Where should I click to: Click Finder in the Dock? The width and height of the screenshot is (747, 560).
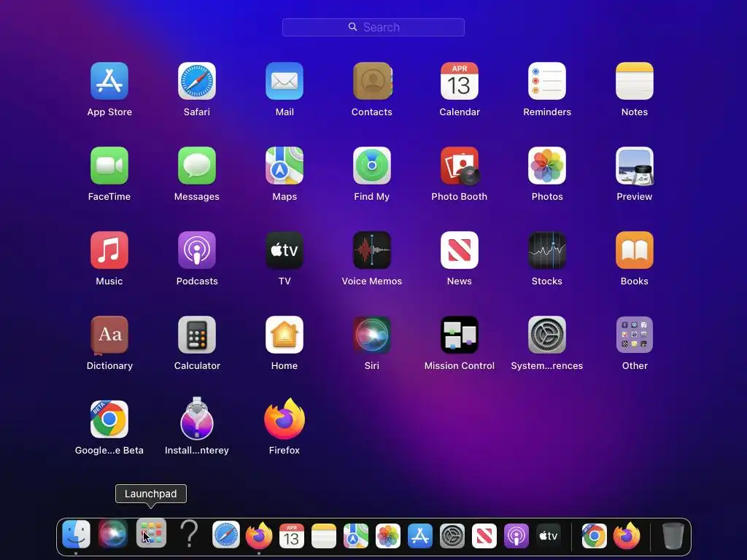(76, 534)
